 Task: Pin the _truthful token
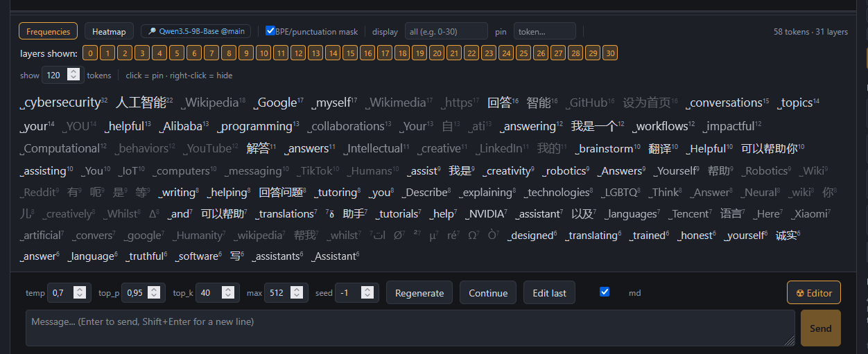[x=146, y=256]
